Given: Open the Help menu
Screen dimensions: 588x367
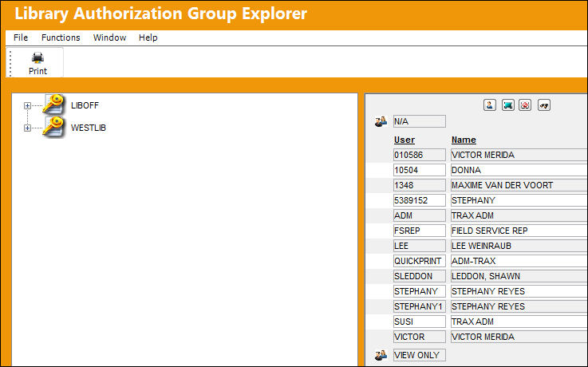Looking at the screenshot, I should [x=148, y=37].
